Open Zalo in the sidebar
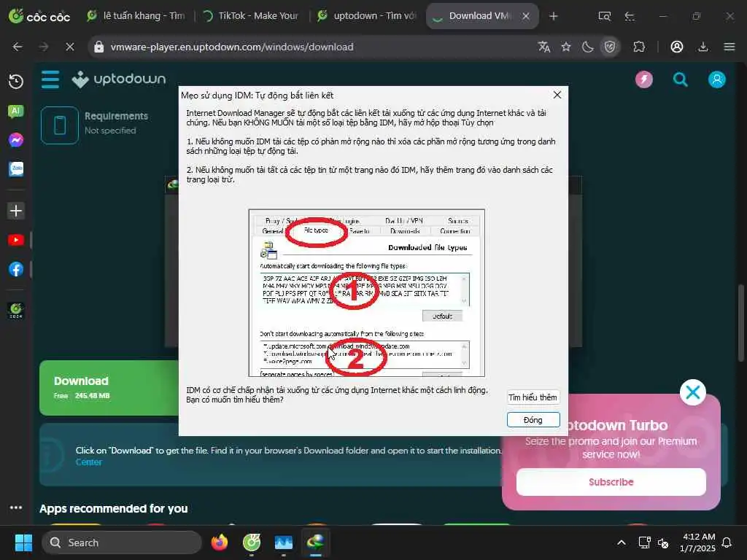Viewport: 747px width, 560px height. tap(16, 169)
